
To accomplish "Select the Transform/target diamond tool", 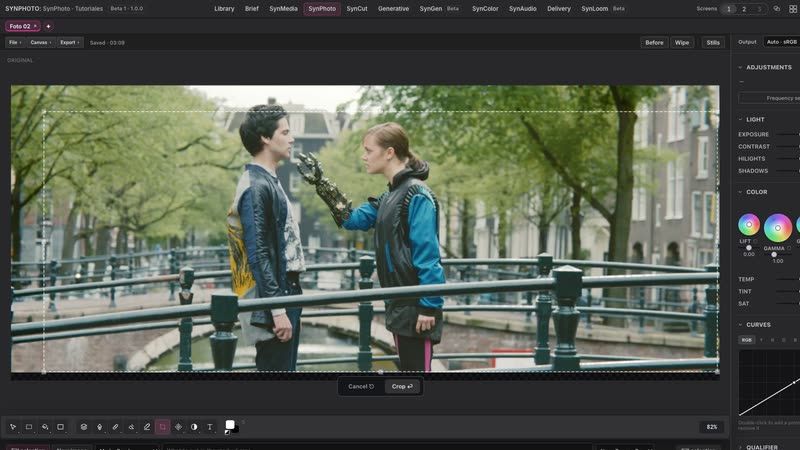I will click(179, 427).
